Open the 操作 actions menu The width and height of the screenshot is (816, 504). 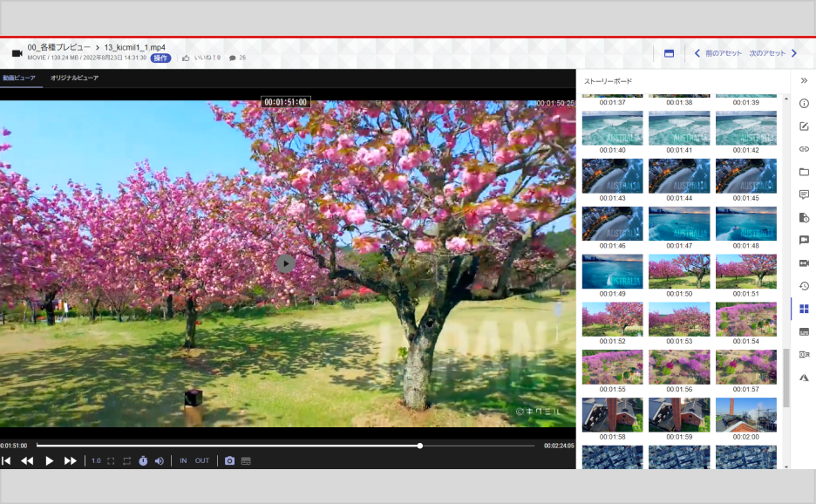click(160, 58)
